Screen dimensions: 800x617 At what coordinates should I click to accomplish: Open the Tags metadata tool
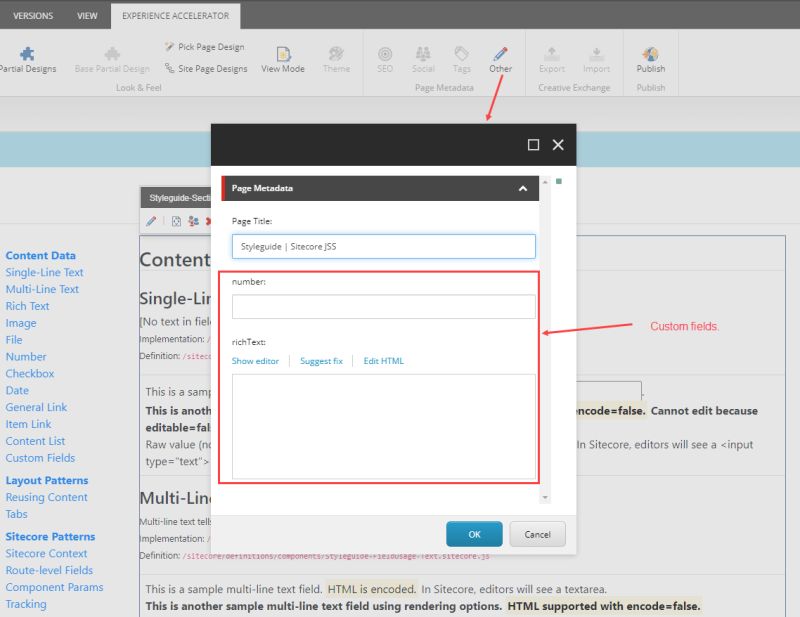point(461,55)
